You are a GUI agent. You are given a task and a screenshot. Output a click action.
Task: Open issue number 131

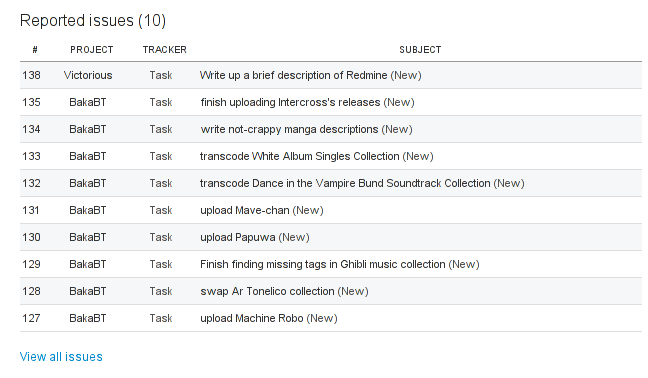point(31,210)
